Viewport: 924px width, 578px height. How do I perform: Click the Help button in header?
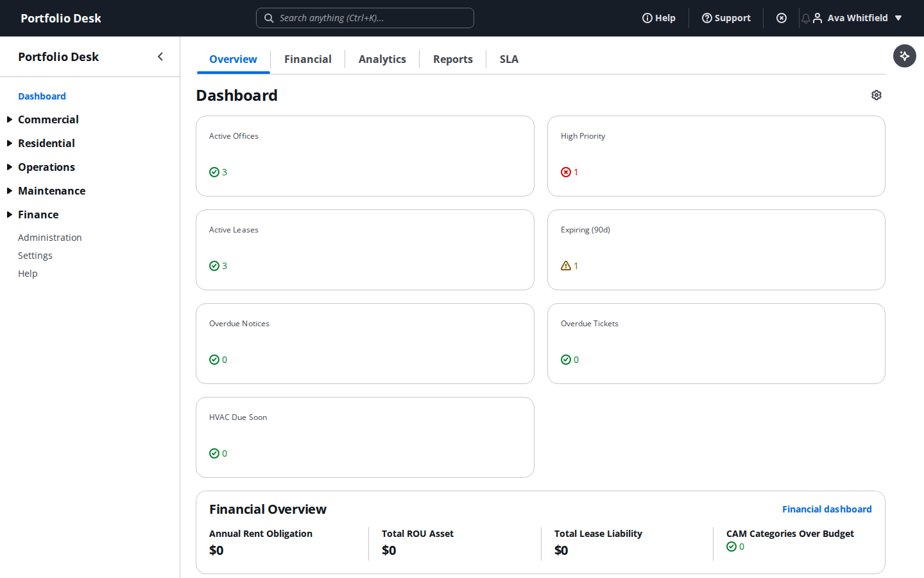[x=659, y=18]
